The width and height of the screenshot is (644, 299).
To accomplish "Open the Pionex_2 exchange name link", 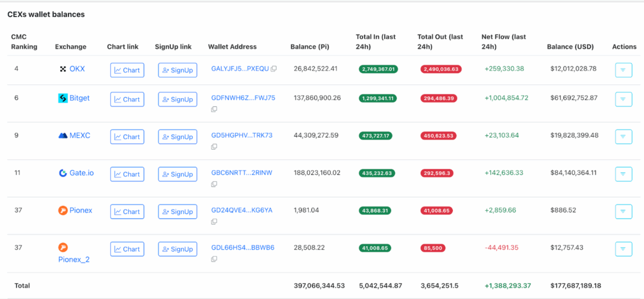I will [x=74, y=259].
